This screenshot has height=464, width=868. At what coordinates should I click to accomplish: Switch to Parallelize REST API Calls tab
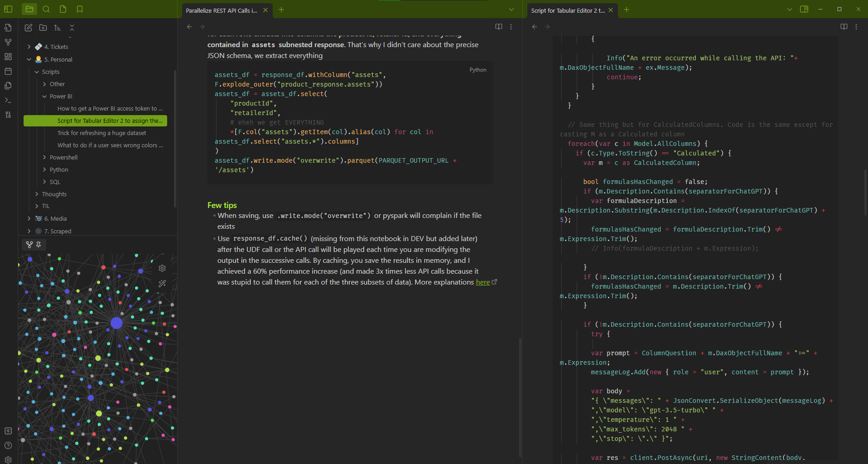pyautogui.click(x=222, y=10)
